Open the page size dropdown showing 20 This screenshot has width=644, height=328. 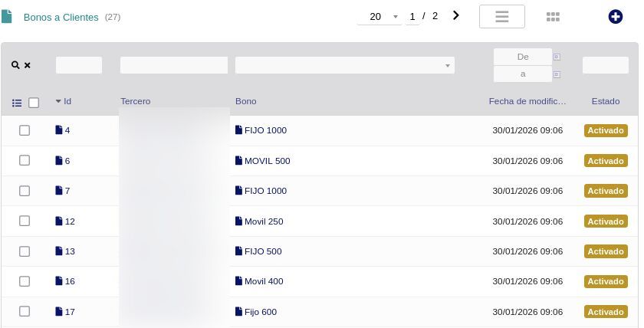[379, 16]
